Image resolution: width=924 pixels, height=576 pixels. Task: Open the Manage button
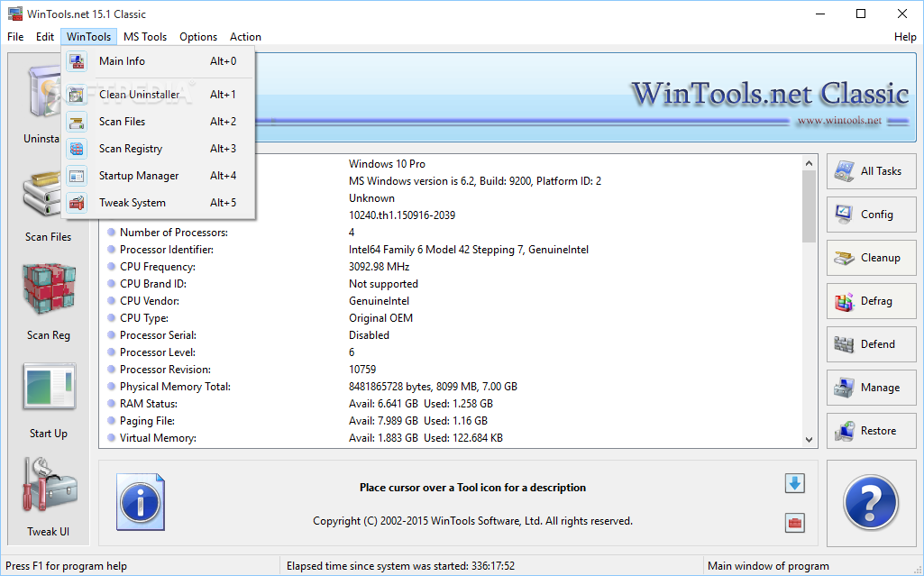coord(871,389)
